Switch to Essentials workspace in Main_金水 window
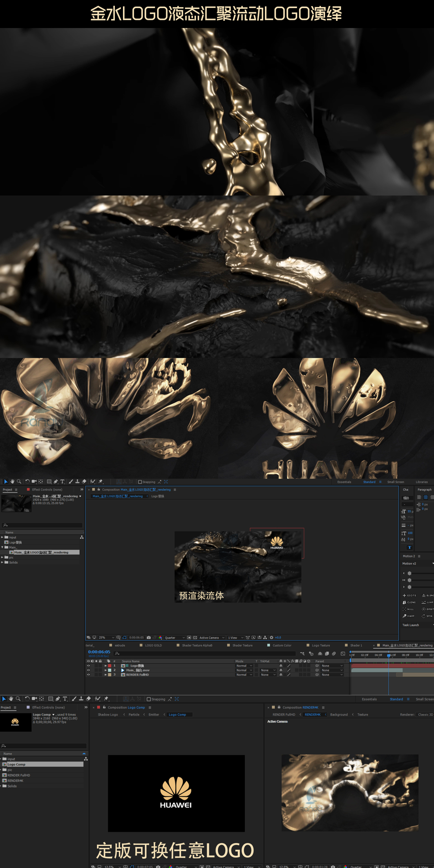The width and height of the screenshot is (434, 868). click(344, 482)
